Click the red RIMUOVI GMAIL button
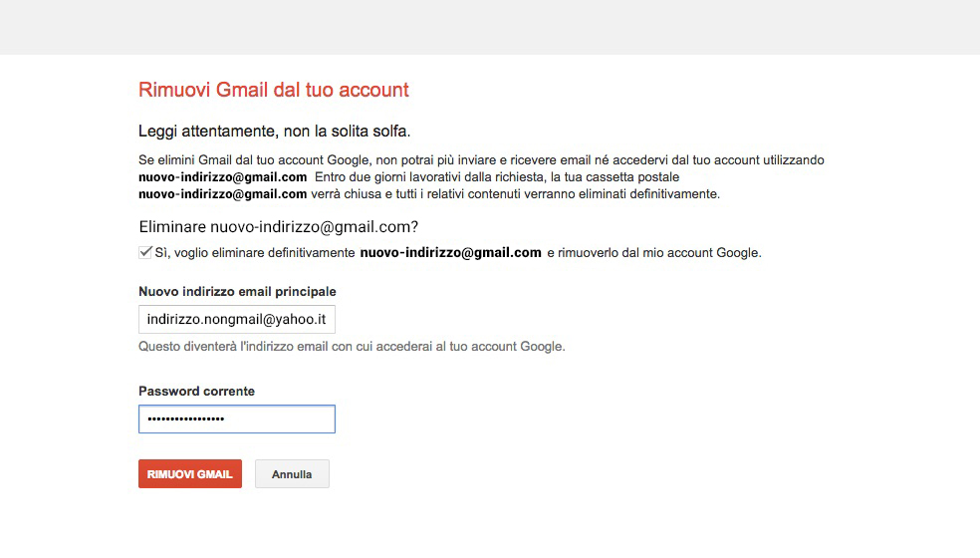 point(190,474)
